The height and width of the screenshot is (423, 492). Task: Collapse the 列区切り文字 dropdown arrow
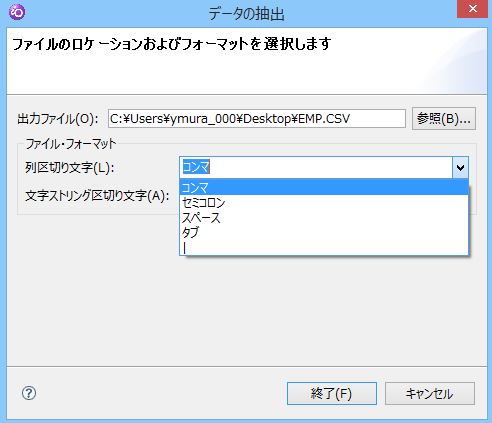[460, 167]
